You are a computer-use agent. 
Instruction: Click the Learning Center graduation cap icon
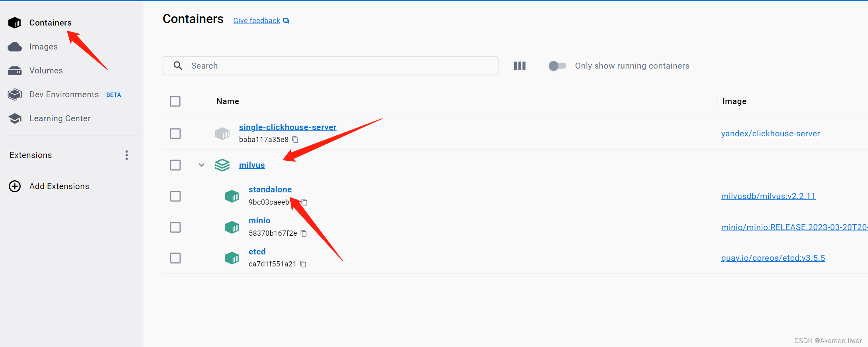point(15,118)
